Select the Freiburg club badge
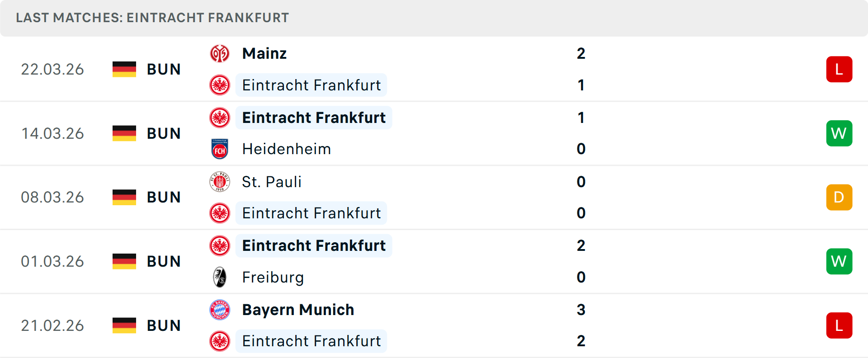The image size is (868, 358). point(220,277)
